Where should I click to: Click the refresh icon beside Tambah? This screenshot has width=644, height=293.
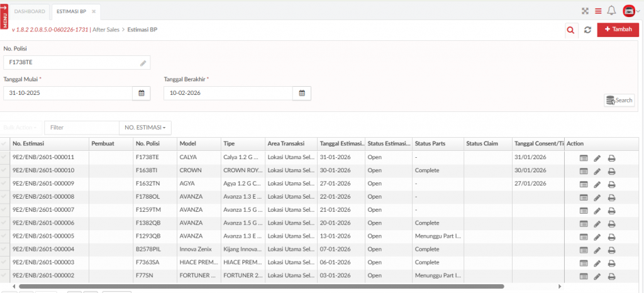587,30
